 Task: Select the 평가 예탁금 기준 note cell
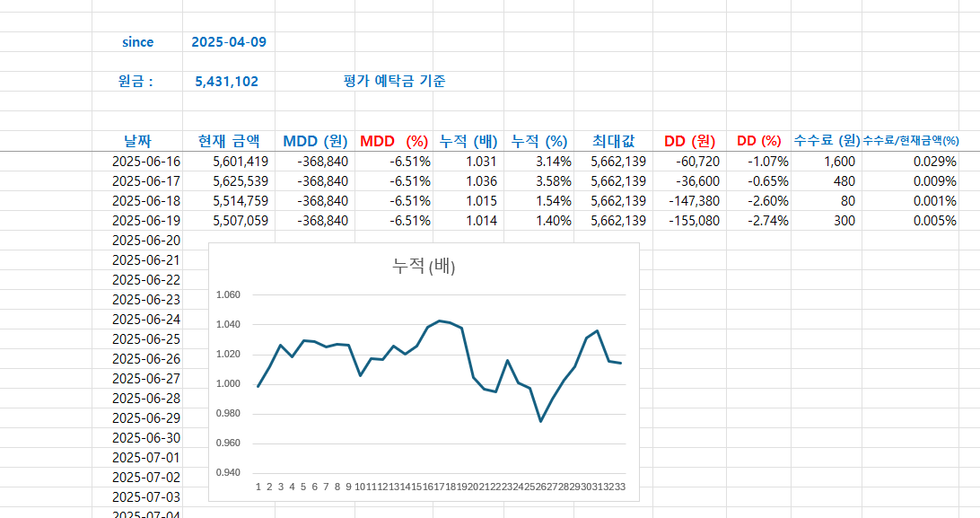click(x=394, y=81)
